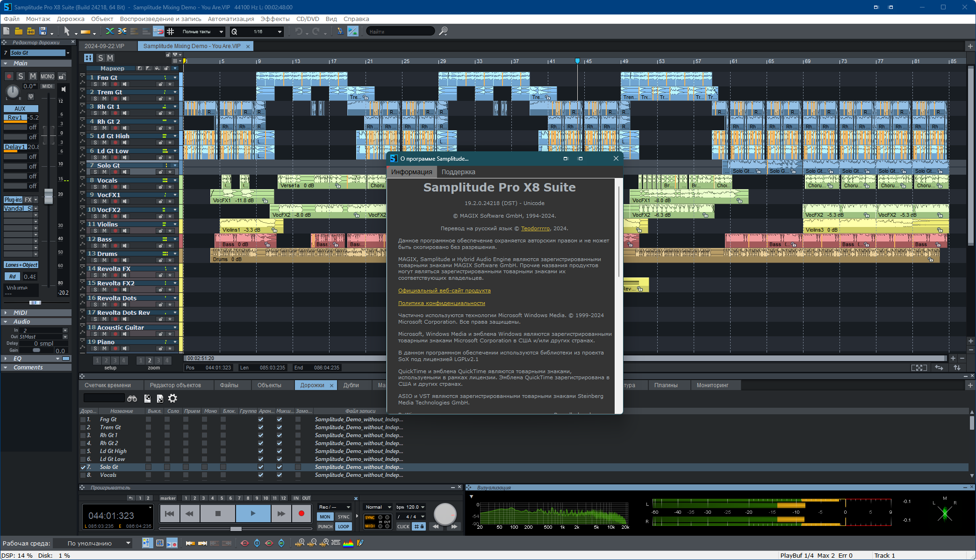Click the binoculars search icon in tracks panel
This screenshot has width=976, height=560.
coord(132,398)
